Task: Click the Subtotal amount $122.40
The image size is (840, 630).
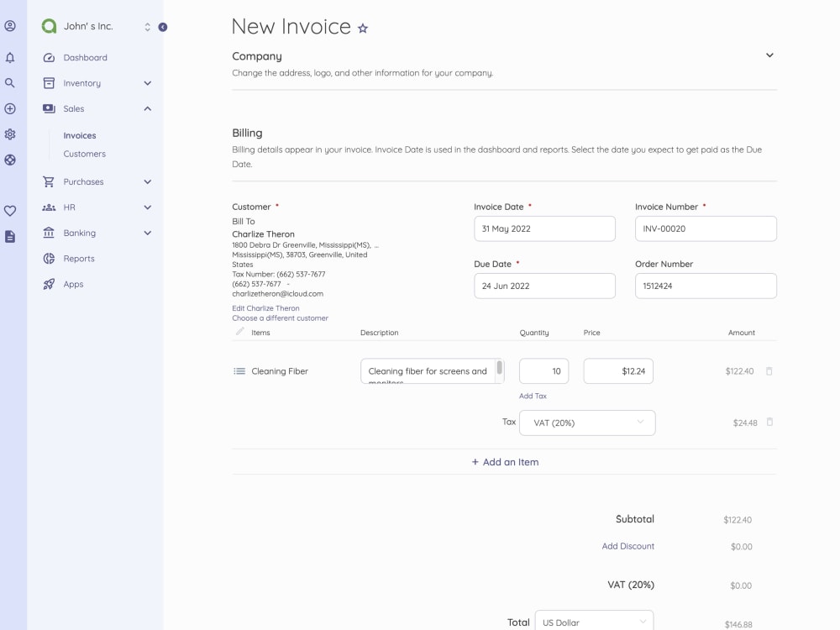Action: coord(738,520)
